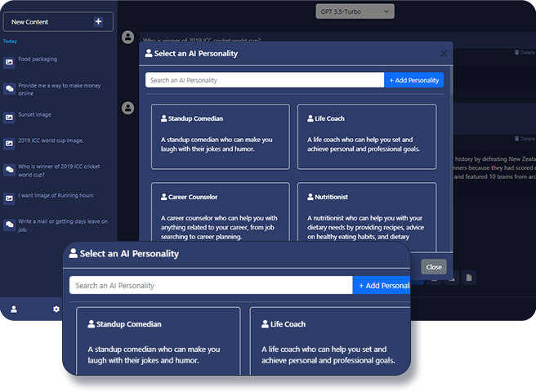Viewport: 536px width, 392px height.
Task: Select the Standup Comedian personality card
Action: [x=221, y=136]
